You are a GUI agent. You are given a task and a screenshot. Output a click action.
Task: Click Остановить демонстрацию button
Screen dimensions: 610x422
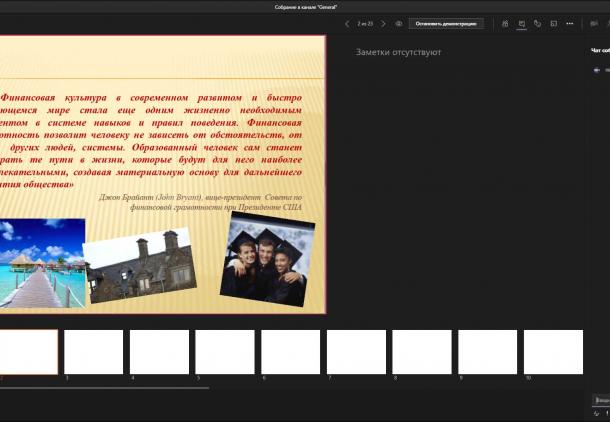pos(446,23)
